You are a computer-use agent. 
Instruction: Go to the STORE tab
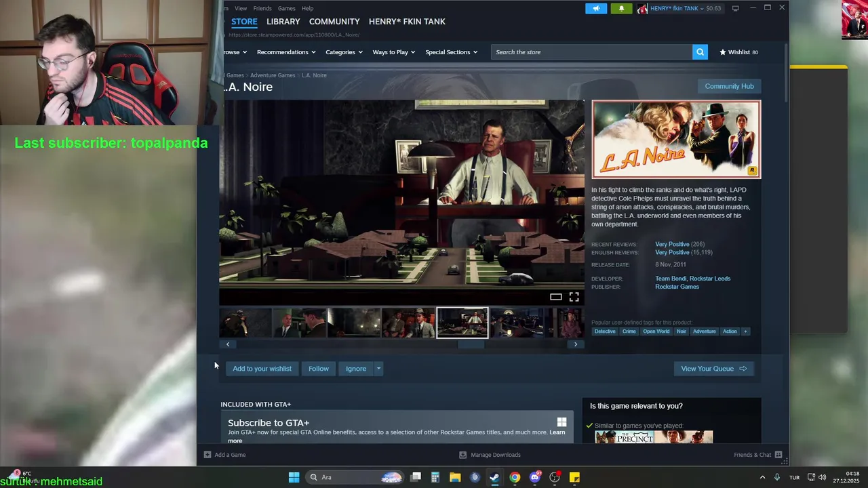click(x=244, y=22)
